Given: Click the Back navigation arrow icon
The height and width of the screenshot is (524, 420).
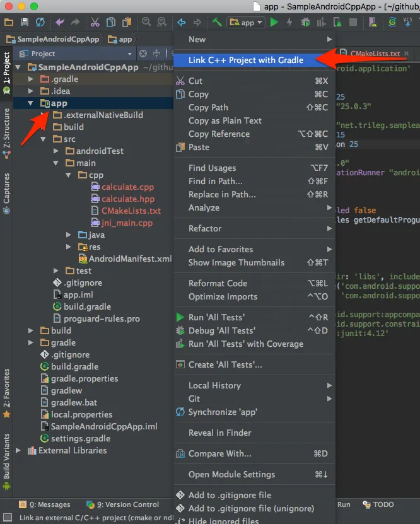Looking at the screenshot, I should pos(182,22).
